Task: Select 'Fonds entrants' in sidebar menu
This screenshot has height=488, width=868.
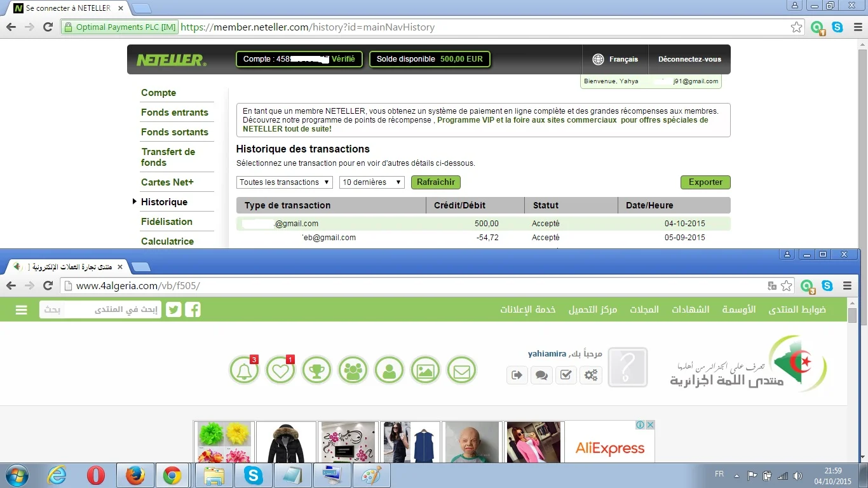Action: coord(175,112)
